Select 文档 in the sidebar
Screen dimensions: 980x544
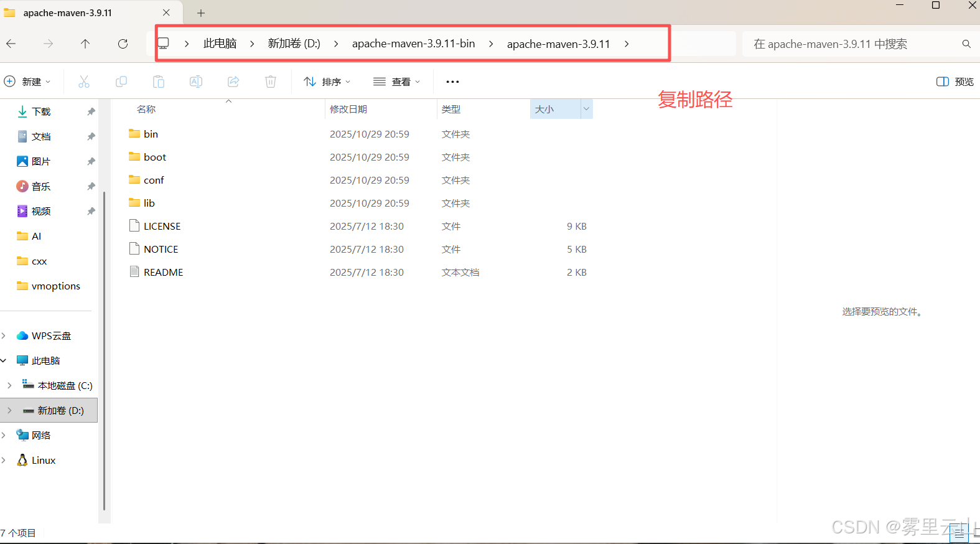41,136
